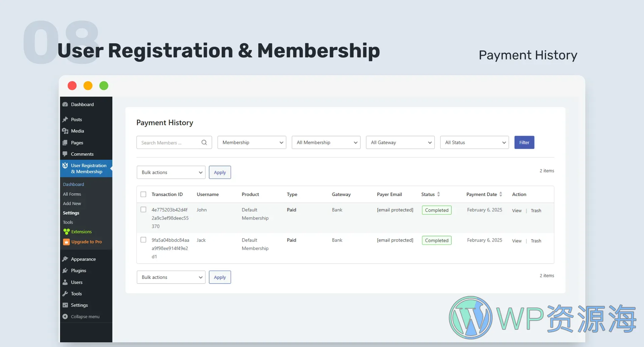Open the top Bulk actions dropdown
The width and height of the screenshot is (644, 347).
click(x=171, y=172)
